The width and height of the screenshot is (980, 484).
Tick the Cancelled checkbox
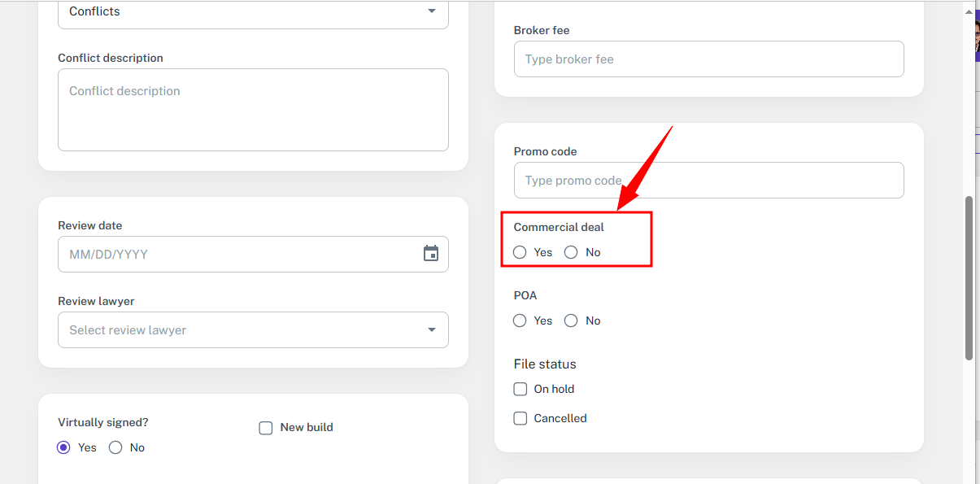pos(520,418)
